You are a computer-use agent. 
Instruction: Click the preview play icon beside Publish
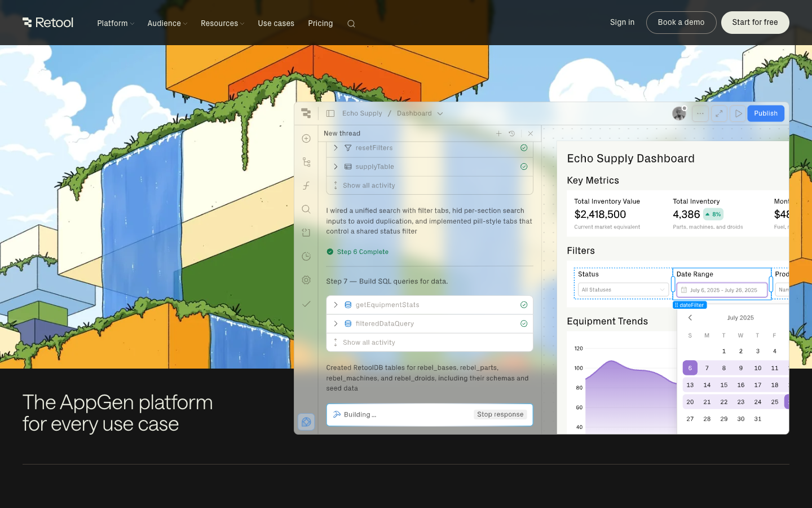coord(738,113)
